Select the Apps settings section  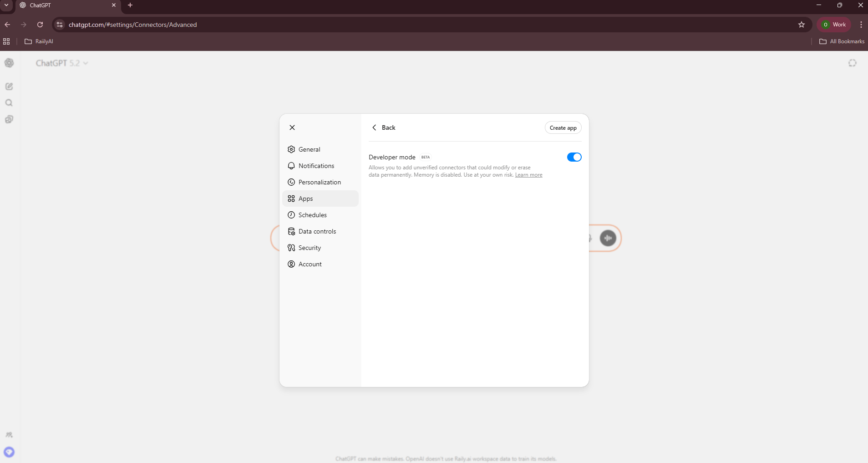click(320, 198)
